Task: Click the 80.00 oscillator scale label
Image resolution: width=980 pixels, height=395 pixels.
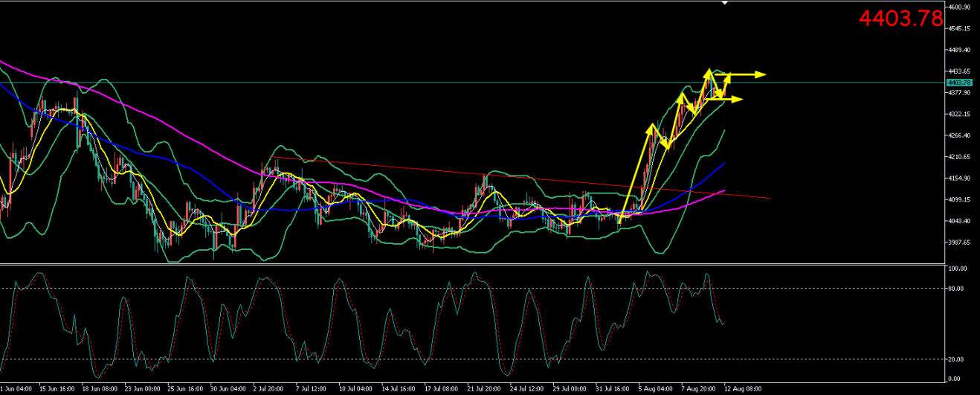Action: tap(956, 289)
